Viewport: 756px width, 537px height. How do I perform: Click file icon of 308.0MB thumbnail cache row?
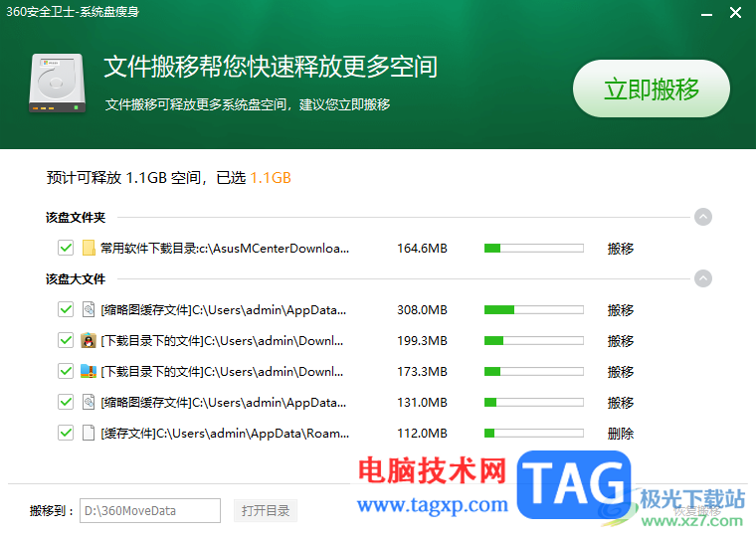[89, 309]
